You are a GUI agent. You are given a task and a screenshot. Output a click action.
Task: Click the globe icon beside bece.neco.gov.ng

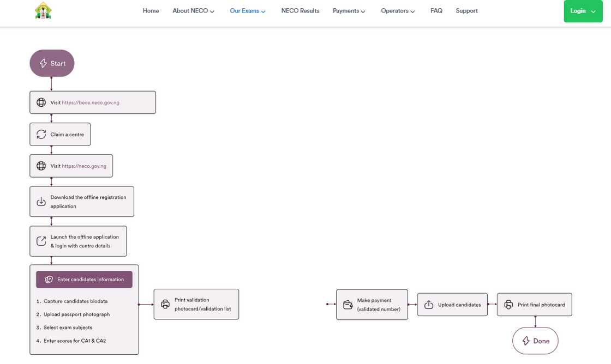tap(41, 102)
